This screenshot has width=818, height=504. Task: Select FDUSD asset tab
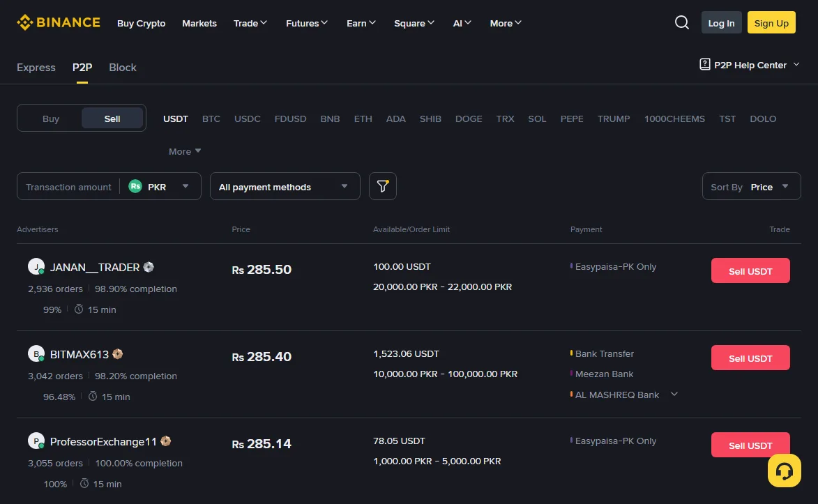[x=291, y=119]
